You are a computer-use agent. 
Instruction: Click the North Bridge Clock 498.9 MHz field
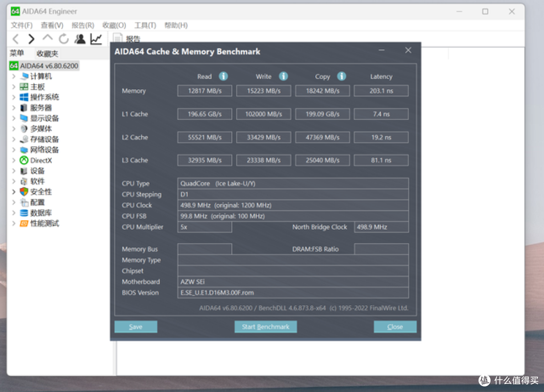[x=381, y=227]
